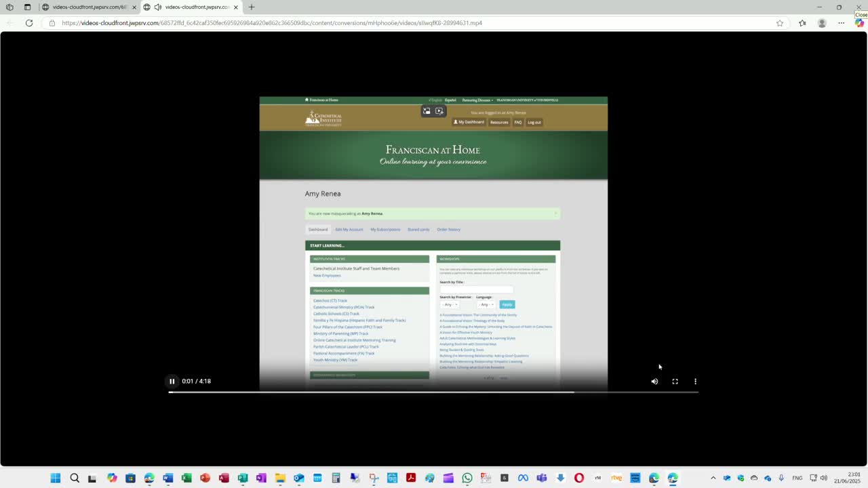
Task: Click the video overlay enhance button
Action: [x=439, y=111]
